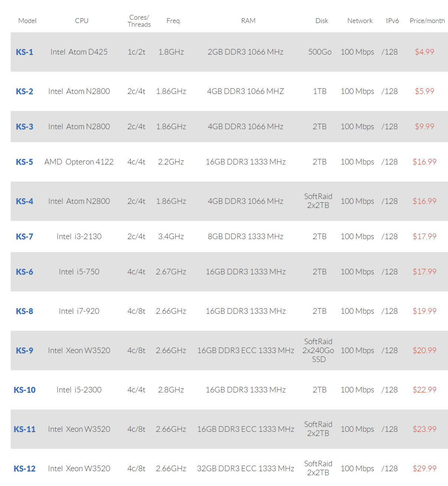Select the KS-6 model link
This screenshot has height=486, width=448.
point(24,272)
